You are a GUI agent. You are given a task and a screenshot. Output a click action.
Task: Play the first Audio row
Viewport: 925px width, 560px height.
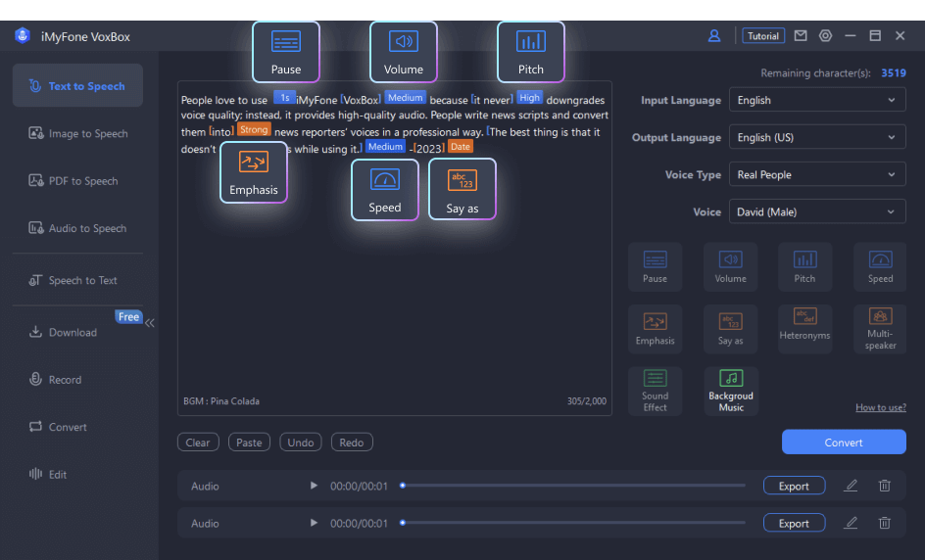314,486
